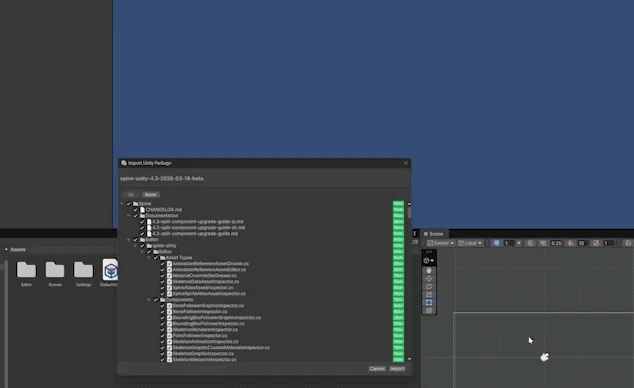Click the SpineSpriteAtlasAssetInspector.cs script icon

pos(169,293)
